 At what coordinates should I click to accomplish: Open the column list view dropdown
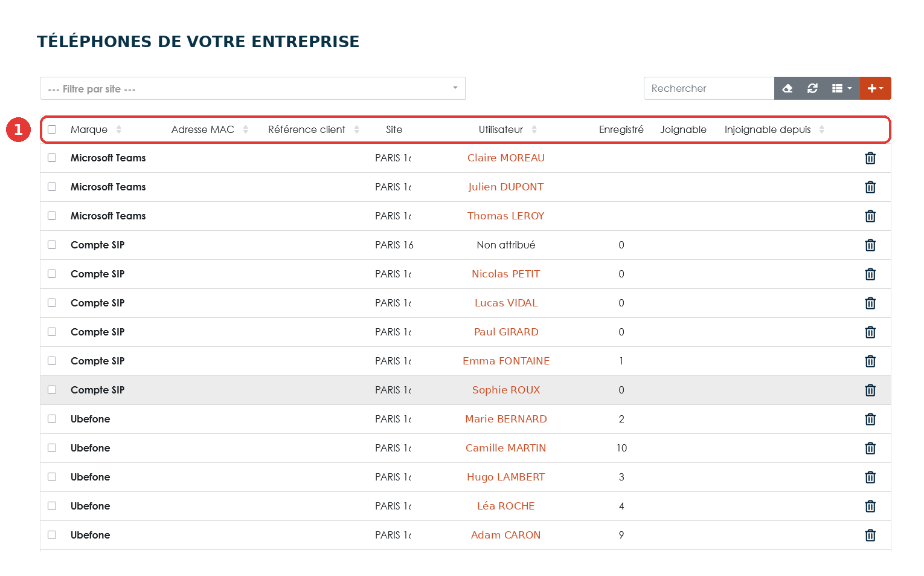(842, 88)
